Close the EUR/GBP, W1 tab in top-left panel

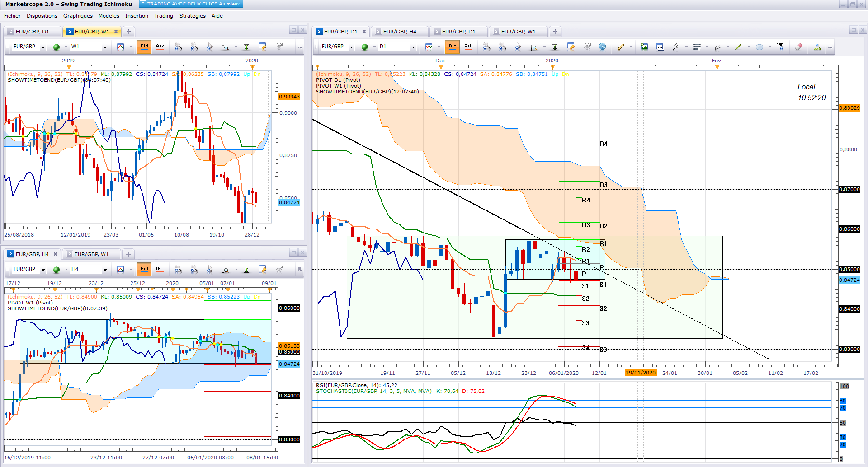(x=116, y=32)
